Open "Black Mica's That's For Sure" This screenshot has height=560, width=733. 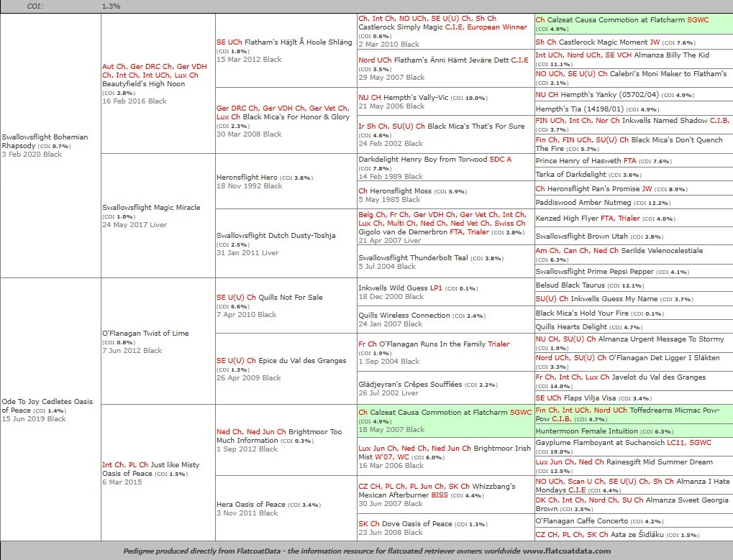click(476, 126)
